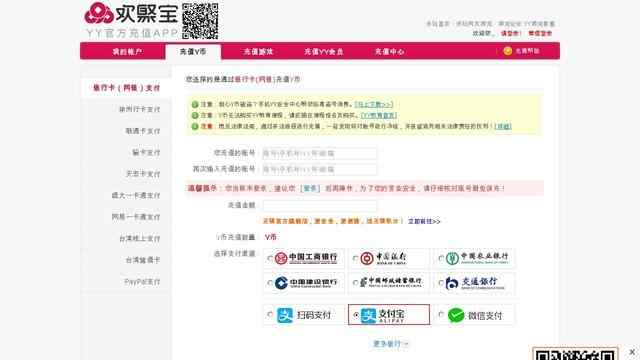Focus the 充值金额 amount input field
Viewport: 640px width, 360px height.
click(320, 205)
